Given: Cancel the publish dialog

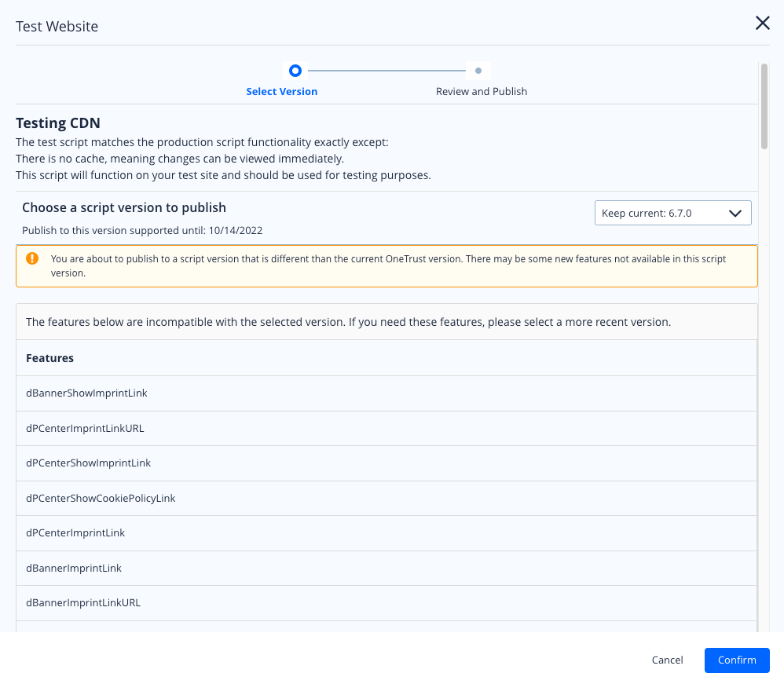Looking at the screenshot, I should click(x=667, y=660).
